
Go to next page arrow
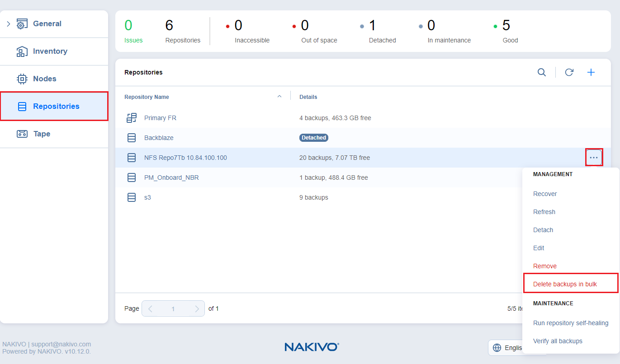(197, 309)
